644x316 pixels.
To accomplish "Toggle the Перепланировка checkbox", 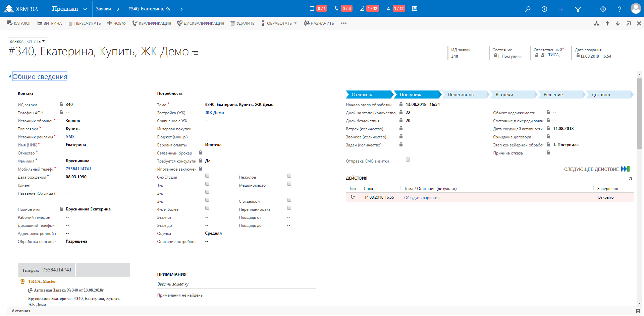I will coord(289,208).
